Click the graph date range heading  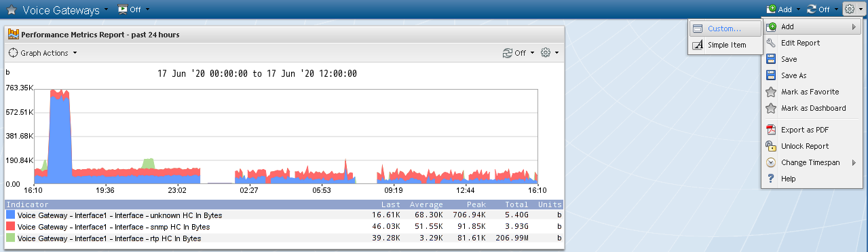click(257, 73)
